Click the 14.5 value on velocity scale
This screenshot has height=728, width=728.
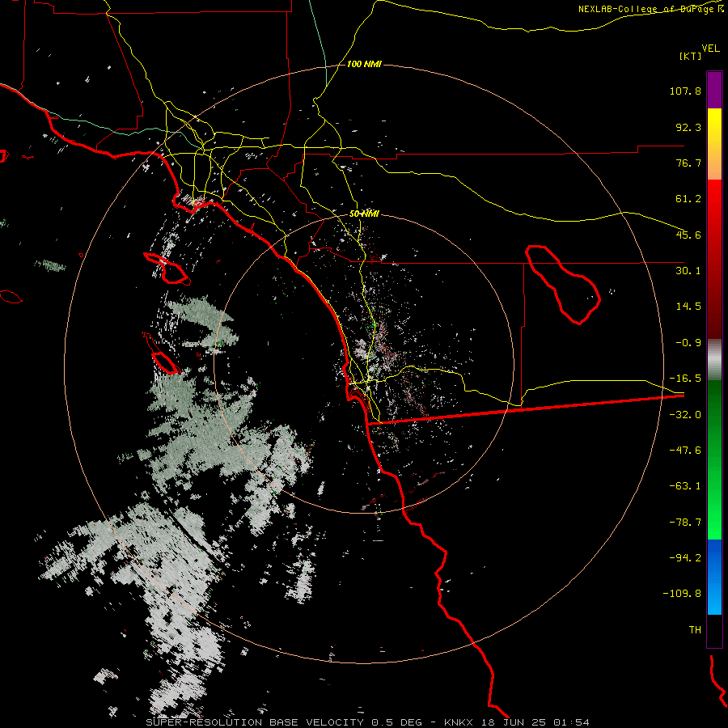[688, 307]
